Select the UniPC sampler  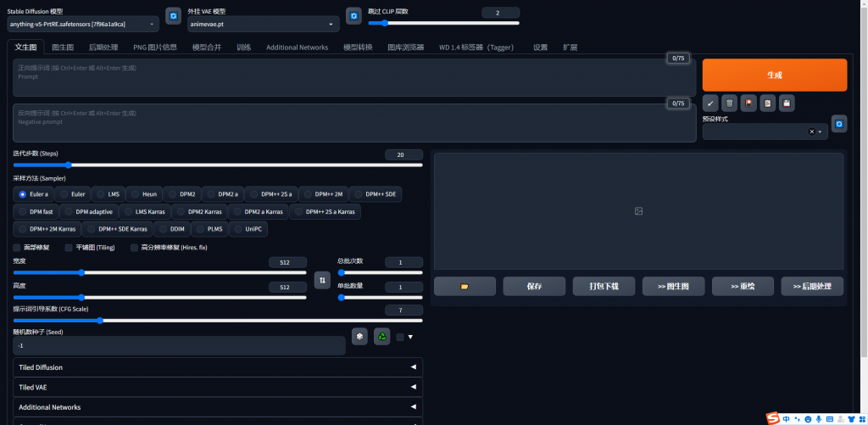click(x=248, y=229)
